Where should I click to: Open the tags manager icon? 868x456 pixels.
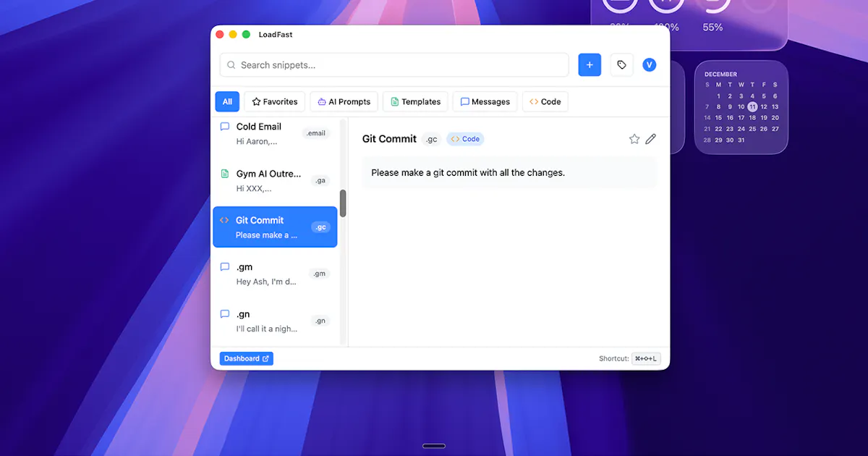621,65
